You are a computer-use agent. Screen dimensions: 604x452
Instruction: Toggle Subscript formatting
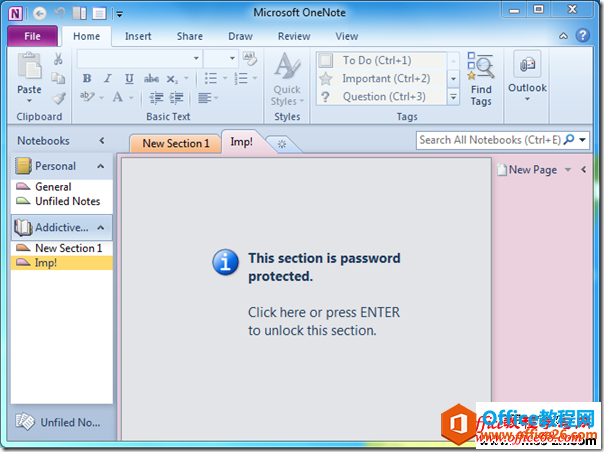point(172,79)
